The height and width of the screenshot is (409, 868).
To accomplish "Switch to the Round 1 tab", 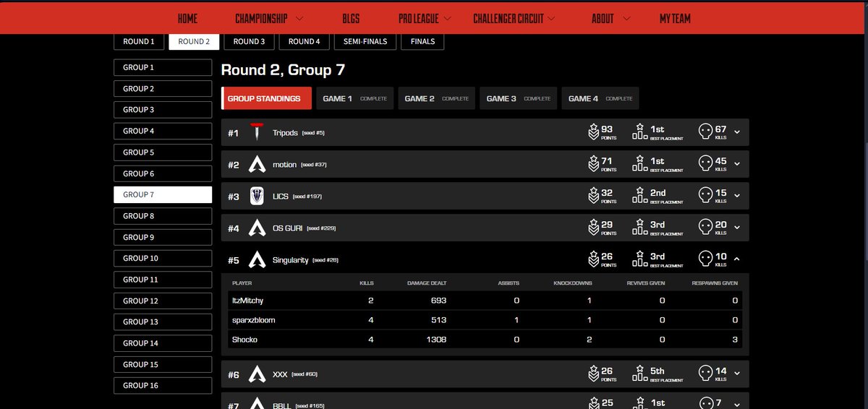I will [x=139, y=41].
